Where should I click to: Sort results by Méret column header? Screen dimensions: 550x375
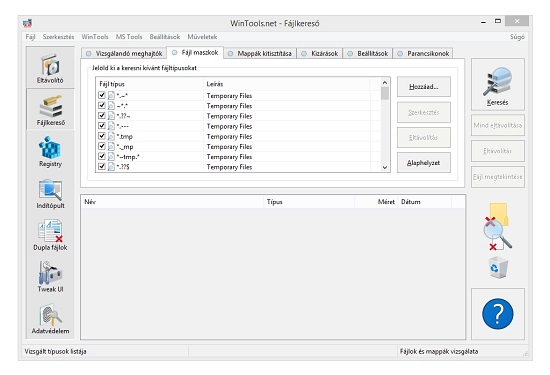pyautogui.click(x=376, y=202)
